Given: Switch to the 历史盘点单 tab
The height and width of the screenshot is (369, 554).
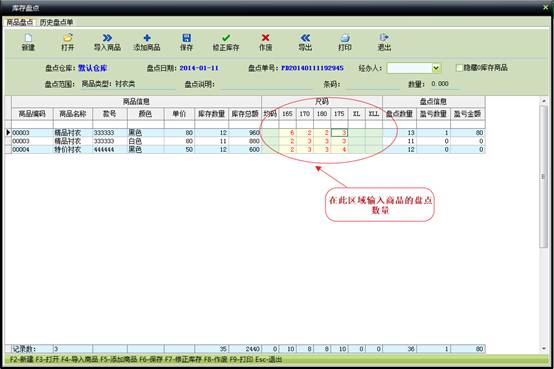Looking at the screenshot, I should (56, 22).
